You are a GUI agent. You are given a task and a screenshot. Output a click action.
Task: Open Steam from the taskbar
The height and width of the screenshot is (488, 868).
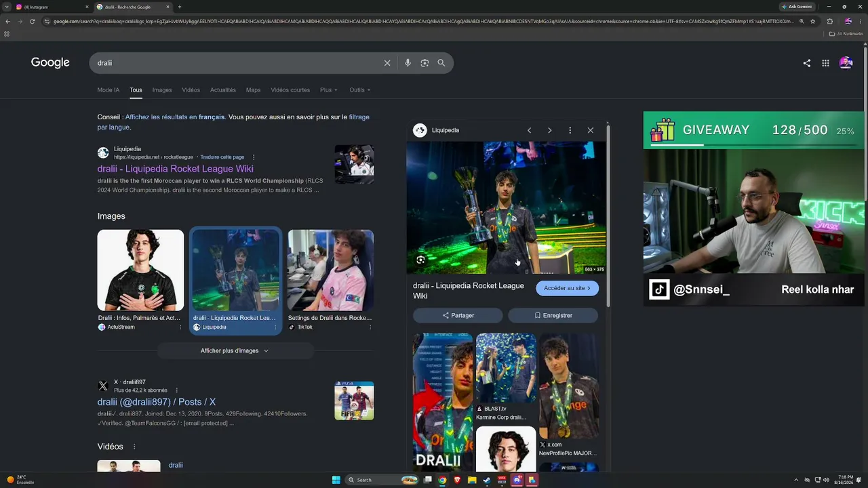pos(487,480)
